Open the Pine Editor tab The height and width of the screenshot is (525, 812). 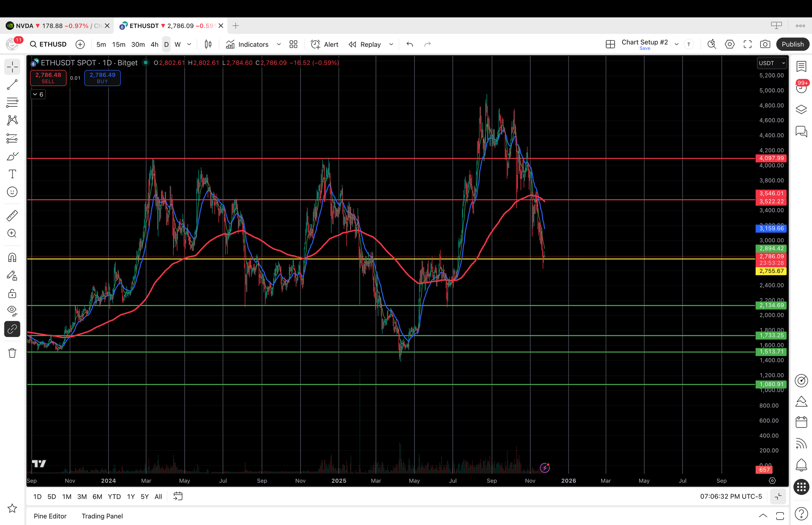tap(50, 516)
